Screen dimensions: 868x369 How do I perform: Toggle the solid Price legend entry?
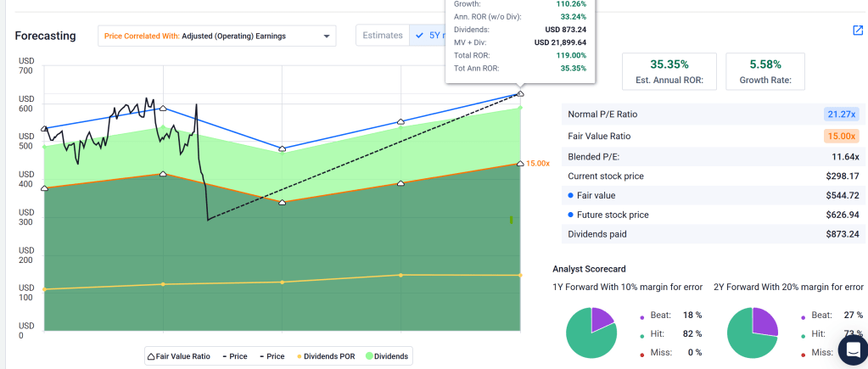(235, 356)
